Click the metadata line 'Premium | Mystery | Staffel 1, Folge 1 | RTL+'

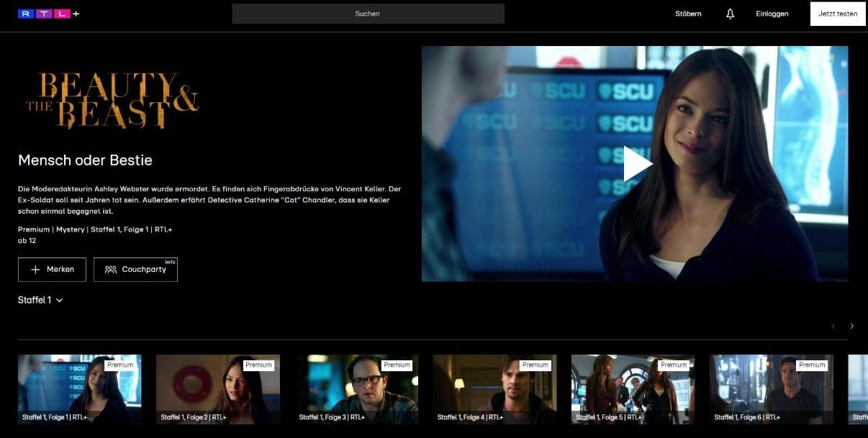[95, 229]
